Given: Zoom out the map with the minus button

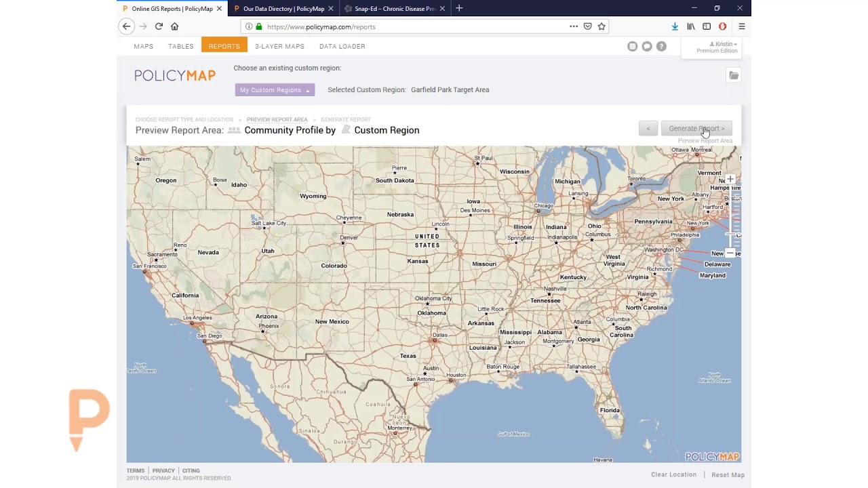Looking at the screenshot, I should (730, 253).
